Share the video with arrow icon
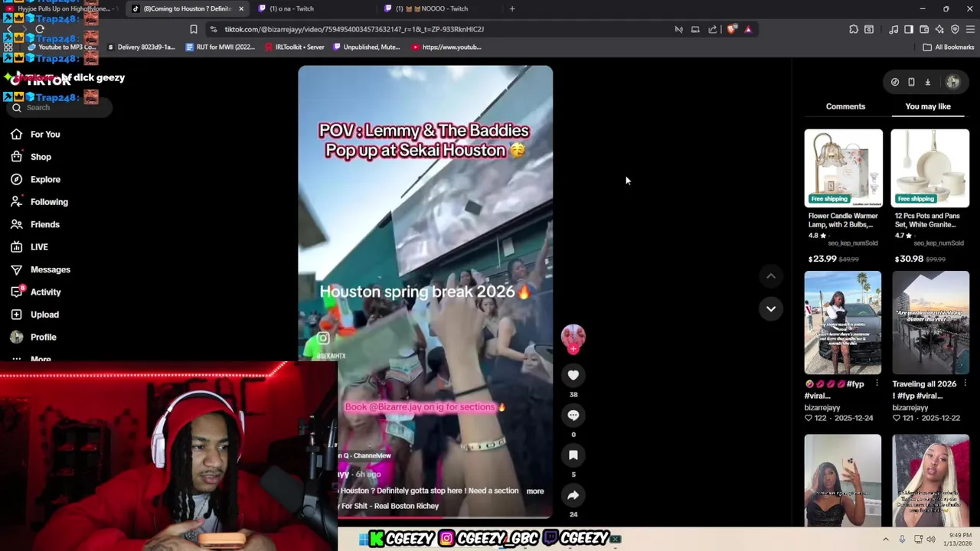Screen dimensions: 980x551 (x=573, y=494)
